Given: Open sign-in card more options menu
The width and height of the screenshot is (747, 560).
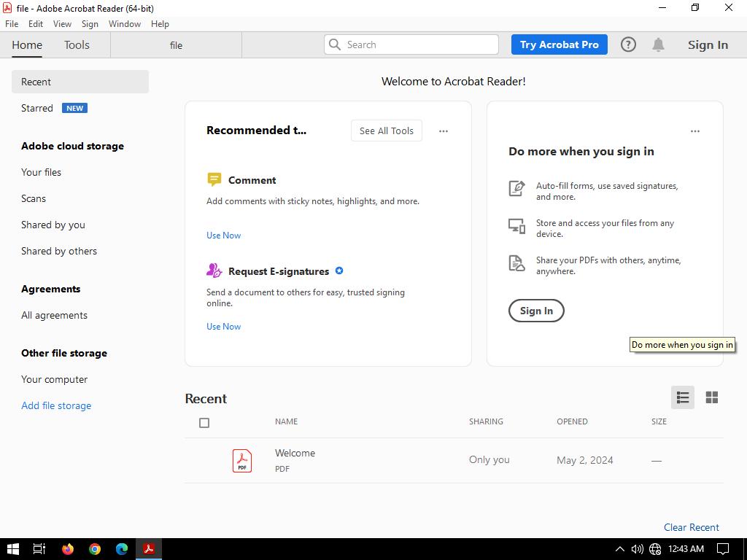Looking at the screenshot, I should point(694,131).
